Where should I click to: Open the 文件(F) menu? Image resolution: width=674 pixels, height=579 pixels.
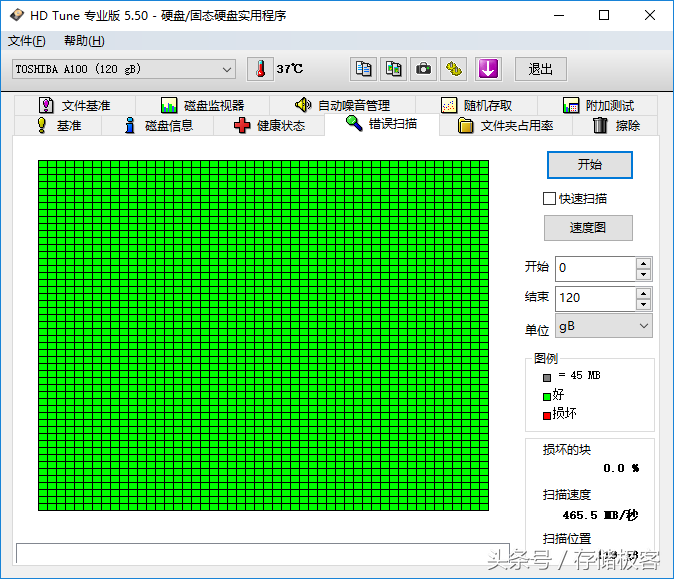tap(27, 41)
